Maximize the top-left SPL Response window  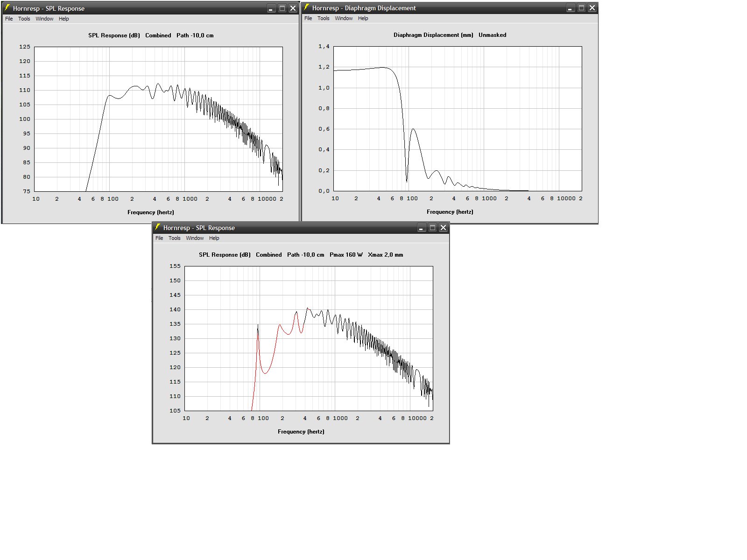(x=282, y=8)
